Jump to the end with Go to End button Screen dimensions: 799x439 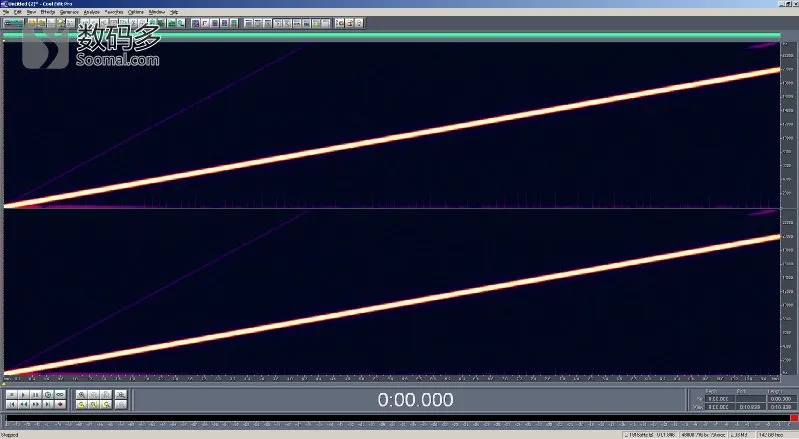(x=48, y=404)
